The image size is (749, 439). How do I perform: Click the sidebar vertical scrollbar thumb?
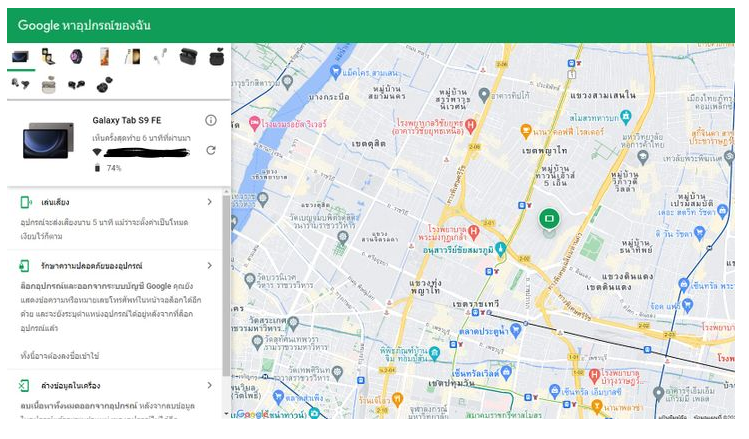[226, 284]
